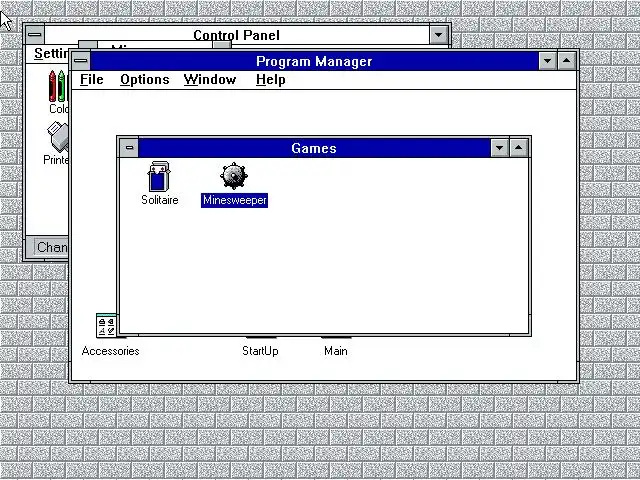The width and height of the screenshot is (640, 480).
Task: Open the Solitaire game icon
Action: [x=159, y=176]
